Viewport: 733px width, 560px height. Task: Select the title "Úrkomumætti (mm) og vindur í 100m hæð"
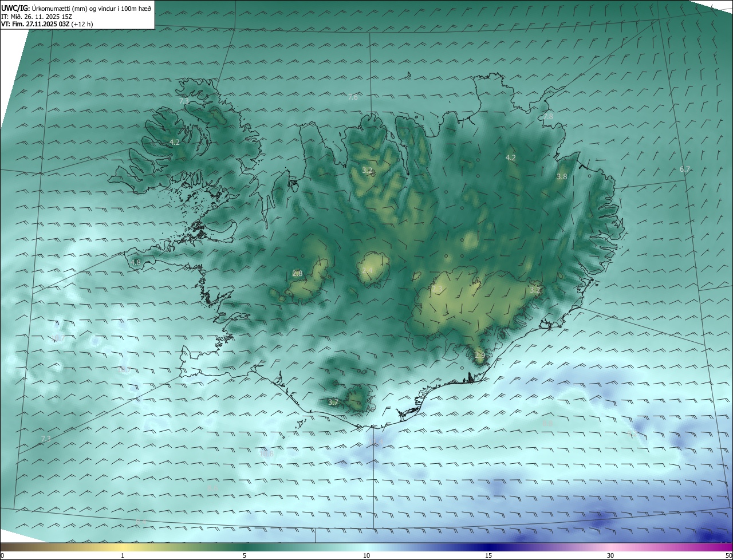click(92, 8)
